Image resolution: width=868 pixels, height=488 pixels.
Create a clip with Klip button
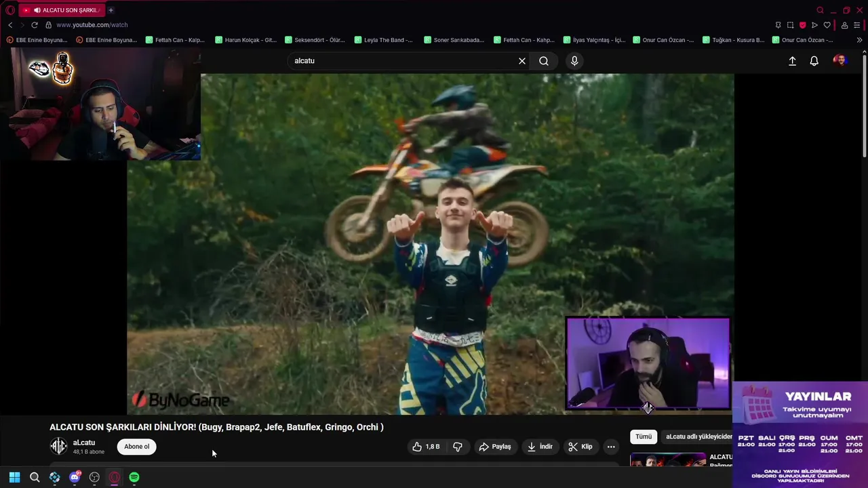[580, 447]
